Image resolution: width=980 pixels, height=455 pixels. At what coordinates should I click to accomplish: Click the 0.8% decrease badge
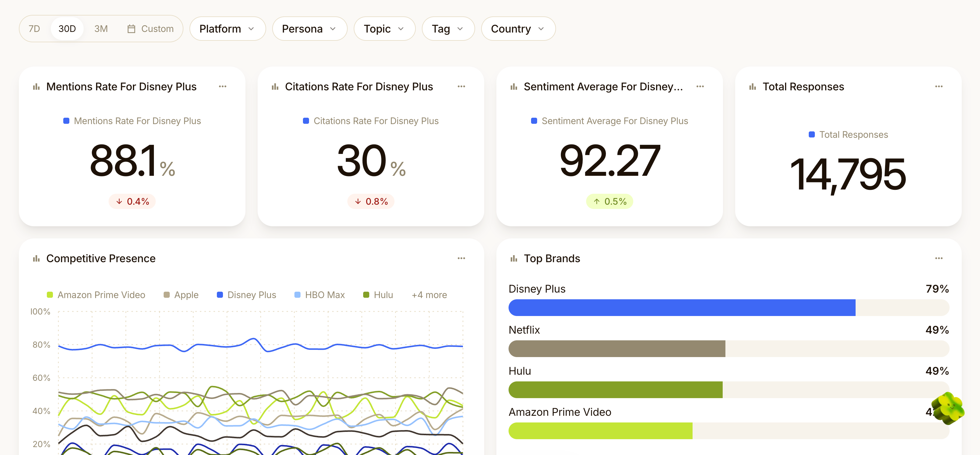[x=371, y=201]
